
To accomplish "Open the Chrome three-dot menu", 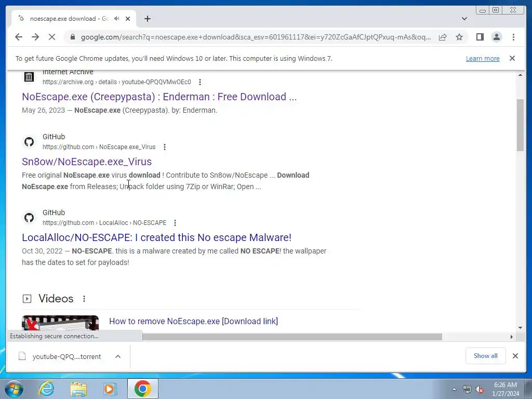I will 513,37.
